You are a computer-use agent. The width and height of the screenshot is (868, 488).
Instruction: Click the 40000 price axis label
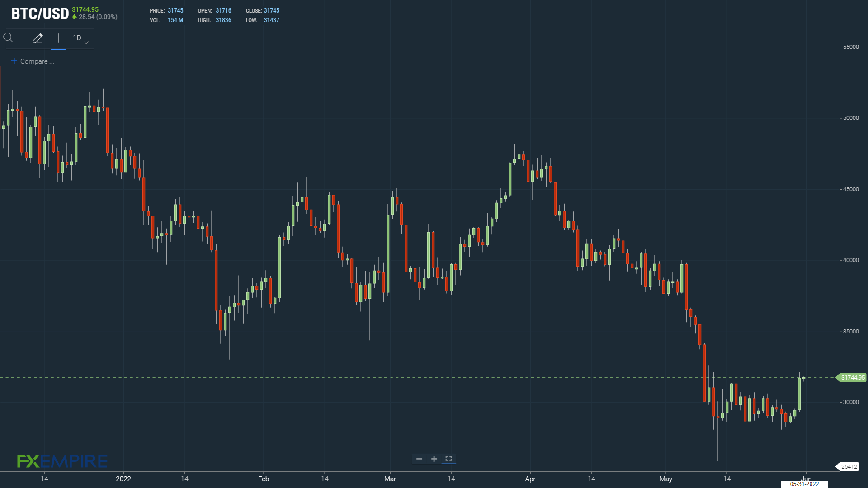[x=851, y=260]
